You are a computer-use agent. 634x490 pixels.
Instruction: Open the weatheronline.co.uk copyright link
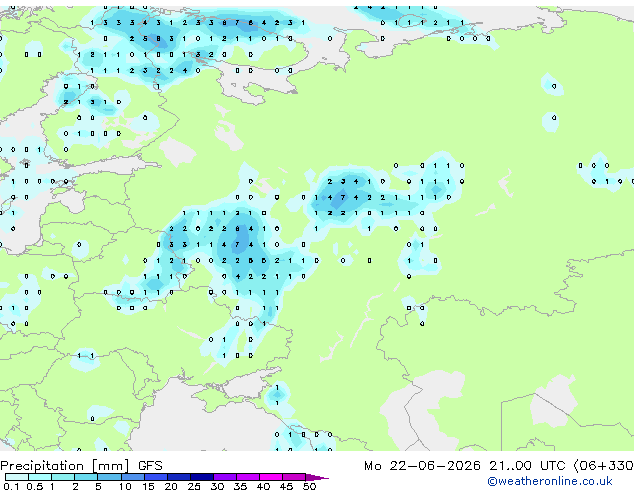pyautogui.click(x=549, y=481)
